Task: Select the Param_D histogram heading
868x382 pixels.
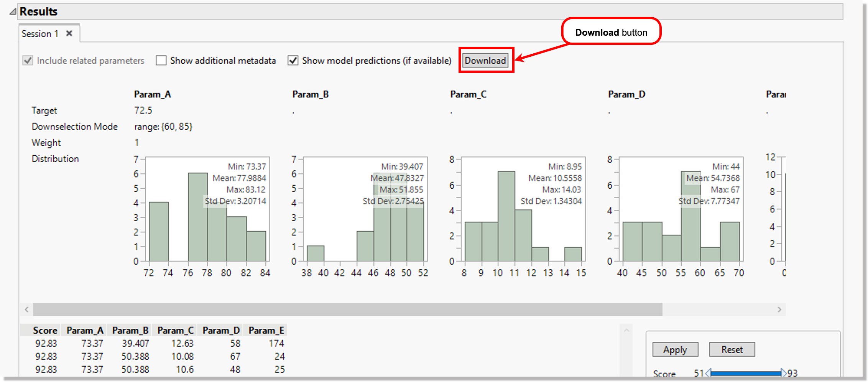Action: (x=627, y=94)
